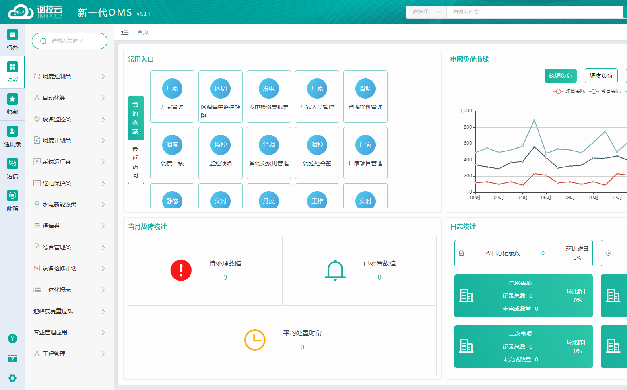Click the second shortcut circle in the top row
Image resolution: width=627 pixels, height=390 pixels.
pos(221,88)
